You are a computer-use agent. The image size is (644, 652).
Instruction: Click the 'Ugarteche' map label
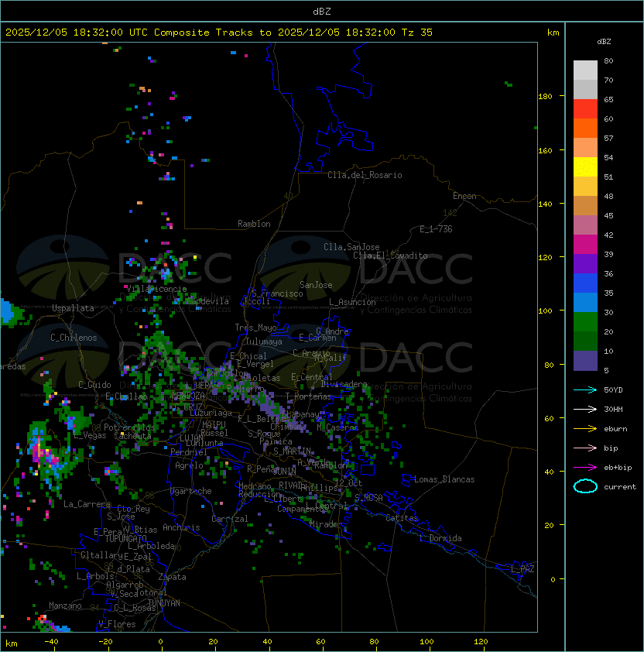(191, 491)
